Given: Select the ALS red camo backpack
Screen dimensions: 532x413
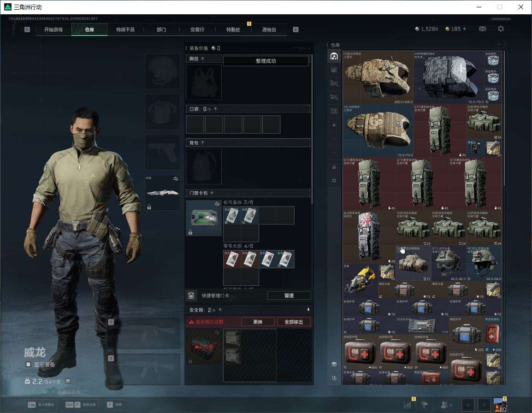Looking at the screenshot, I should [x=369, y=236].
